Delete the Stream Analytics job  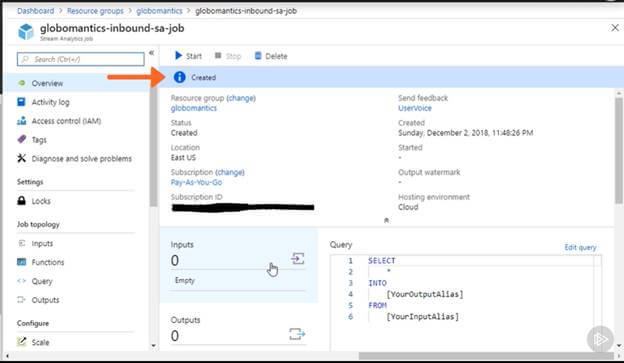[271, 56]
